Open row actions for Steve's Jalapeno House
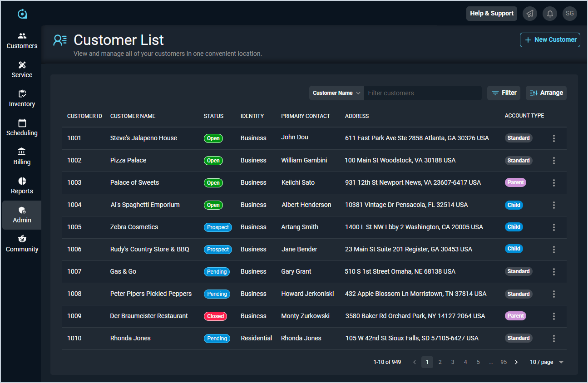This screenshot has height=383, width=588. click(x=553, y=138)
